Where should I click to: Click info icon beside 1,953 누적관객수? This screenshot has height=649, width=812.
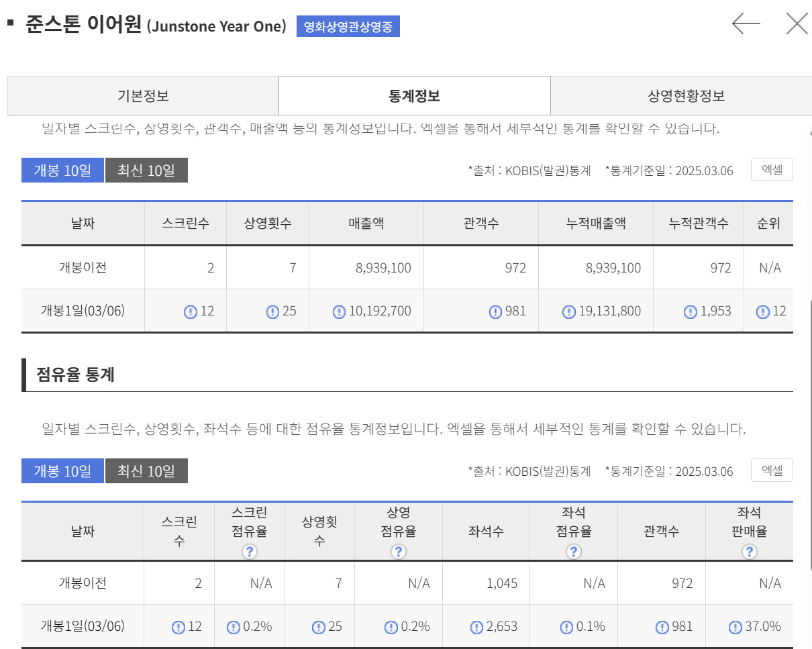[x=690, y=311]
